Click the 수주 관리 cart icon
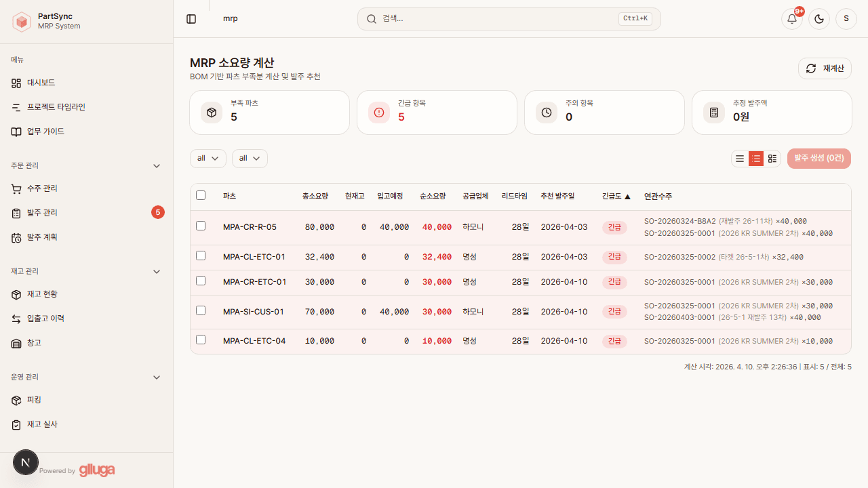 pyautogui.click(x=16, y=188)
